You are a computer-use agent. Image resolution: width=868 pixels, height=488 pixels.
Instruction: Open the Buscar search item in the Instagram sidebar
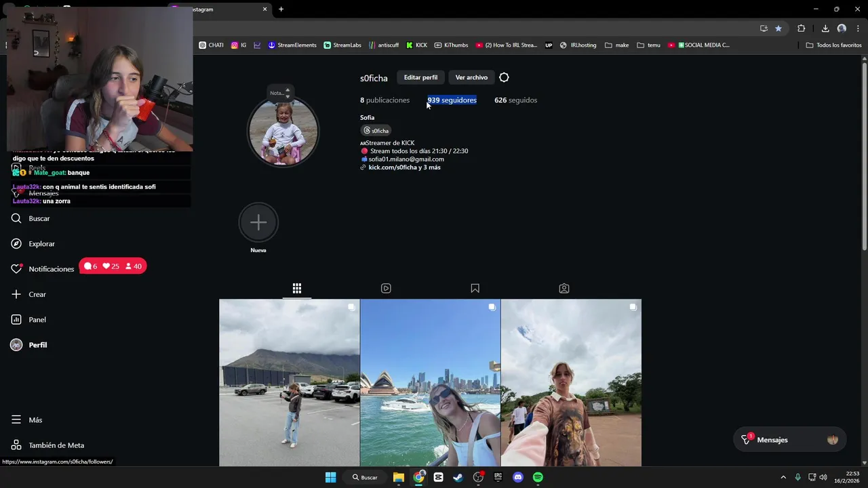[x=31, y=218]
